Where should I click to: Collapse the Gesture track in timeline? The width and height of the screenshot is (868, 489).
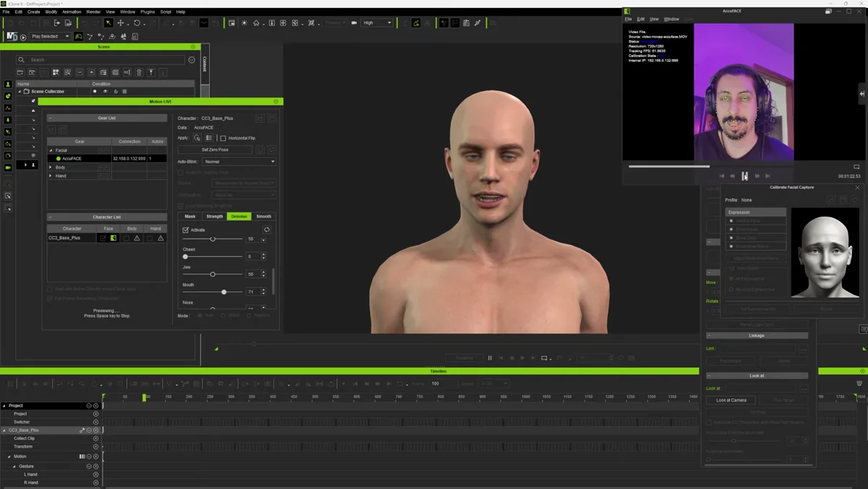(14, 467)
